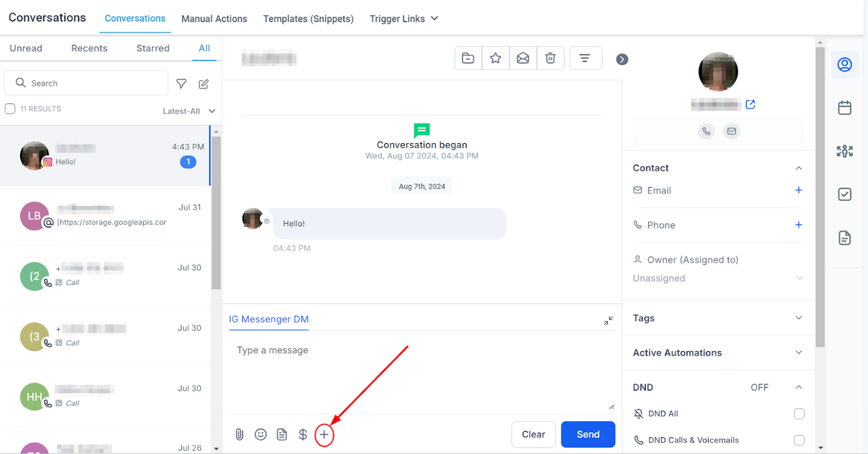Screen dimensions: 868x454
Task: Star this conversation with the star icon
Action: pyautogui.click(x=495, y=58)
